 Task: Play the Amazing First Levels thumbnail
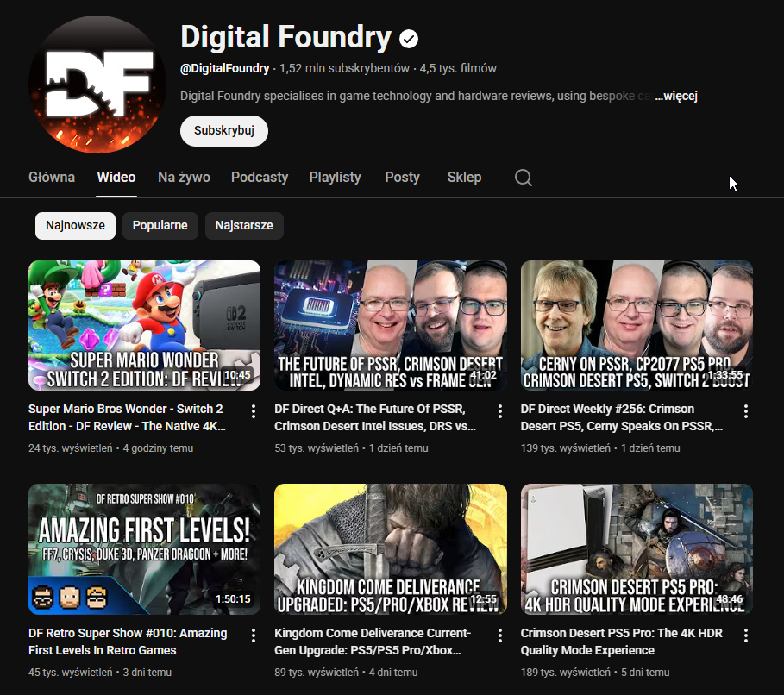point(145,549)
